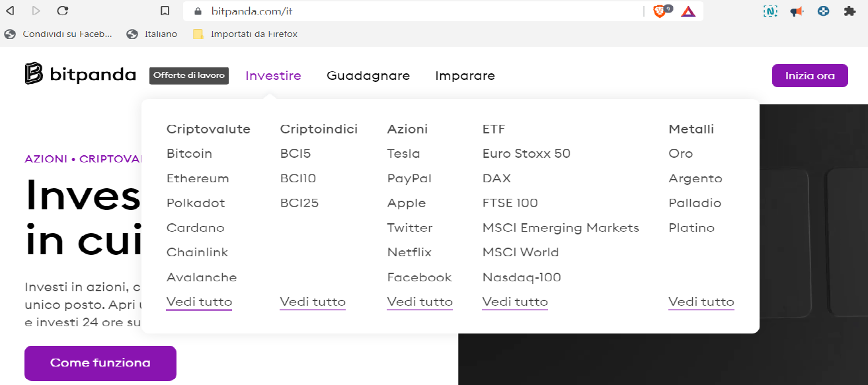
Task: Click the bookmark icon beside the address bar
Action: pyautogui.click(x=165, y=11)
